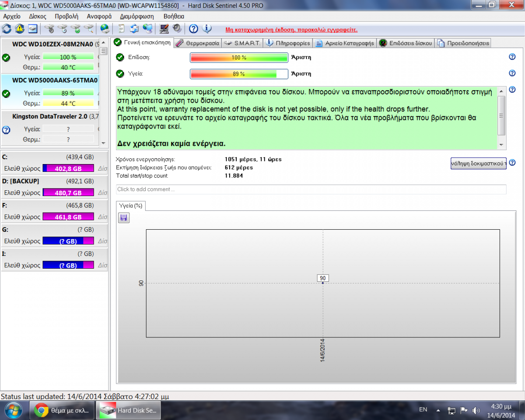
Task: Click the 612 μέρες estimated lifetime value
Action: coord(239,168)
